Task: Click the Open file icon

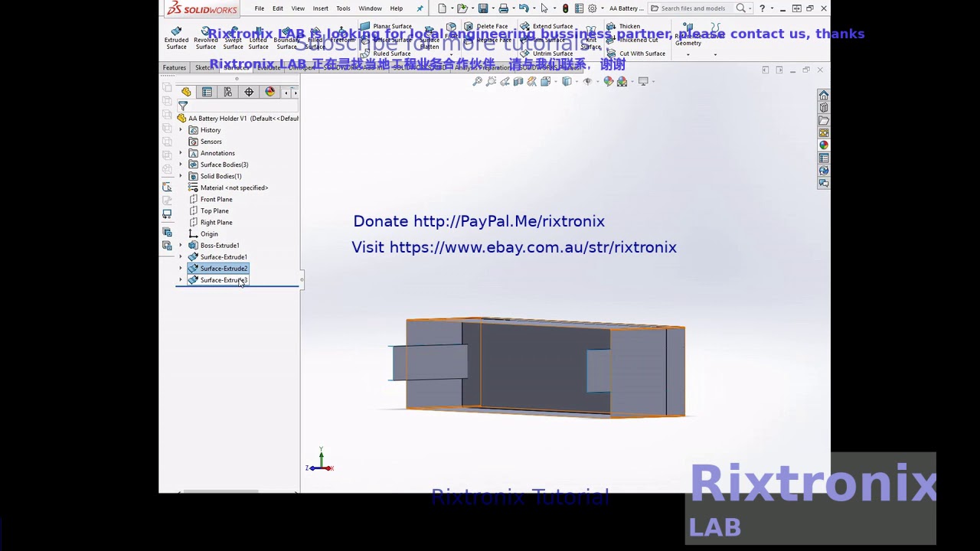Action: click(462, 8)
